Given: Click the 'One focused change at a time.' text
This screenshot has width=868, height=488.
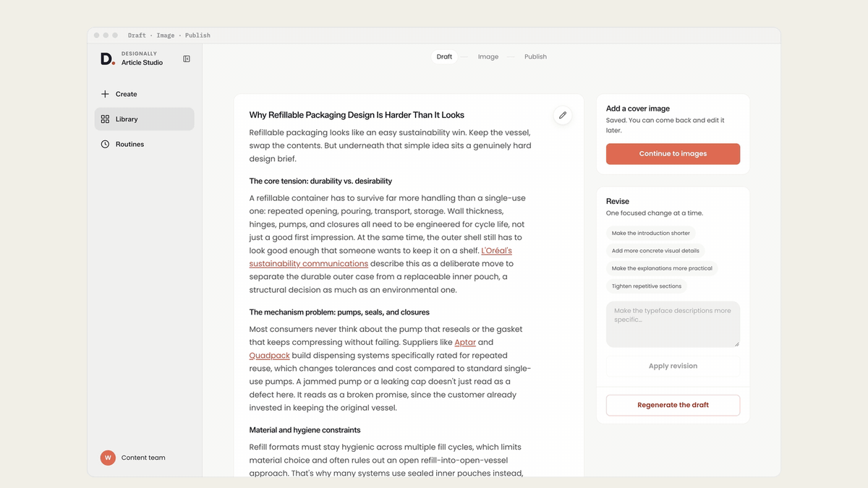Looking at the screenshot, I should click(x=655, y=213).
